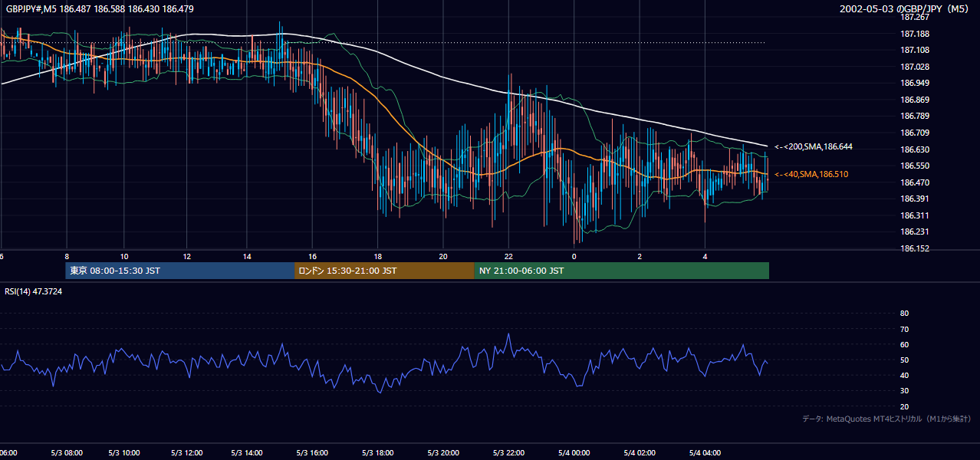Click the 5/3 22:00 date label
This screenshot has width=980, height=460.
508,452
